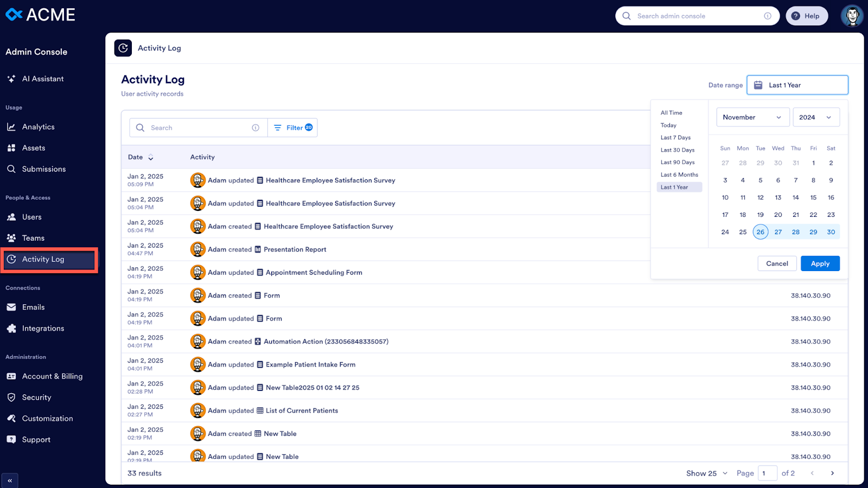Click the form icon beside Appointment Scheduling Form
Image resolution: width=868 pixels, height=488 pixels.
tap(260, 273)
